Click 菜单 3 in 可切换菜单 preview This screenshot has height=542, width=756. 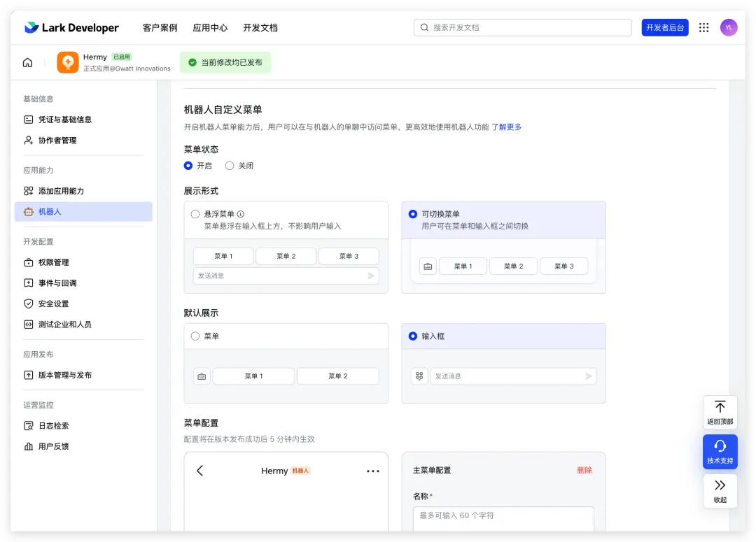pos(563,266)
